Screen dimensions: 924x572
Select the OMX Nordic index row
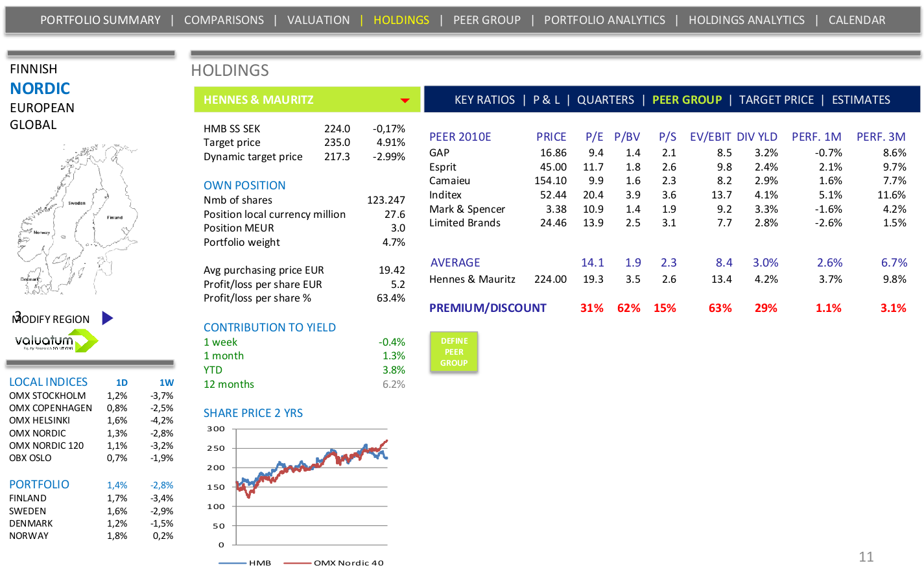tap(91, 433)
